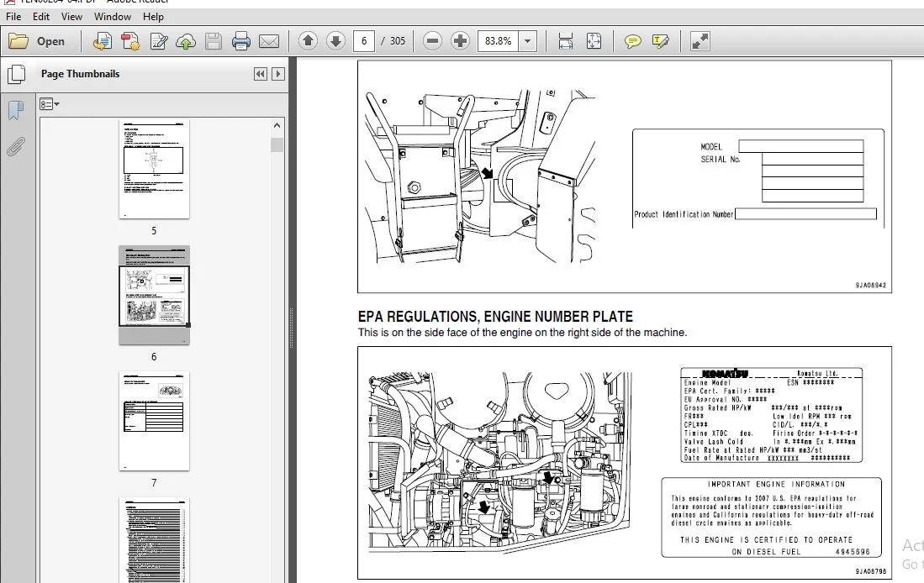Open Page Thumbnails panel icon
Viewport: 924px width, 583px height.
point(17,74)
